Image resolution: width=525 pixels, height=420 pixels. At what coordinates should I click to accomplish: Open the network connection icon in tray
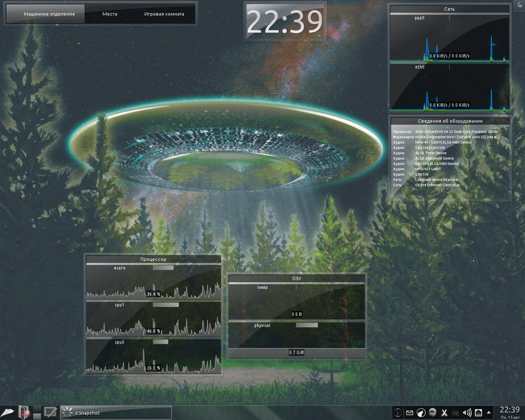pos(479,413)
